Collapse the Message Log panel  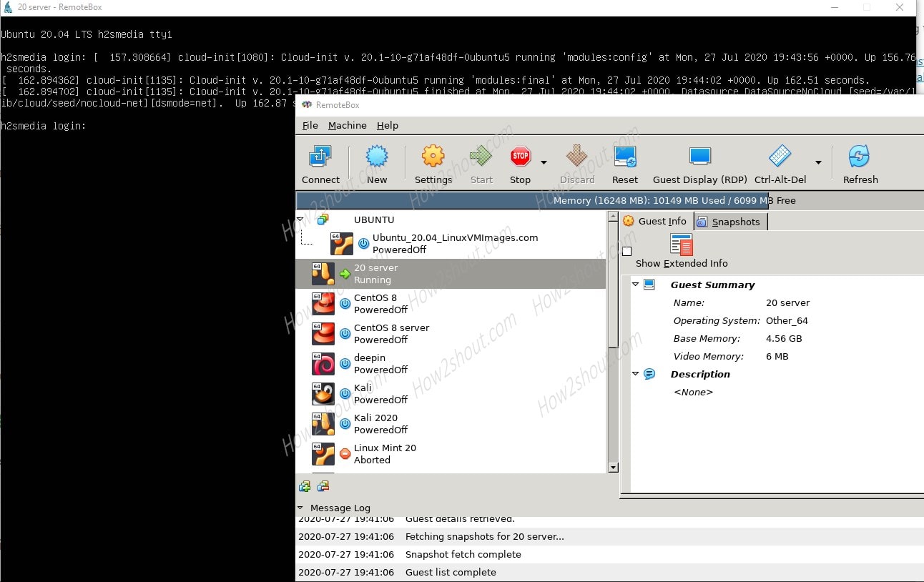point(300,508)
